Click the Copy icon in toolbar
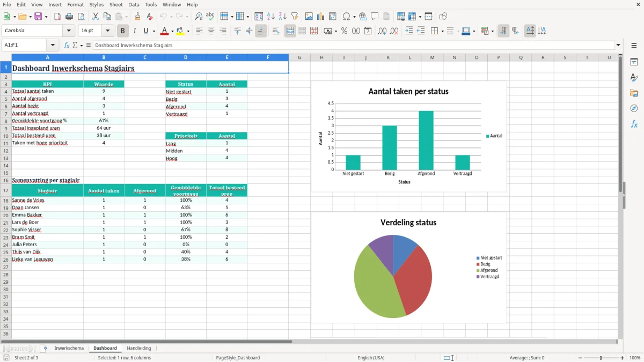 click(107, 17)
